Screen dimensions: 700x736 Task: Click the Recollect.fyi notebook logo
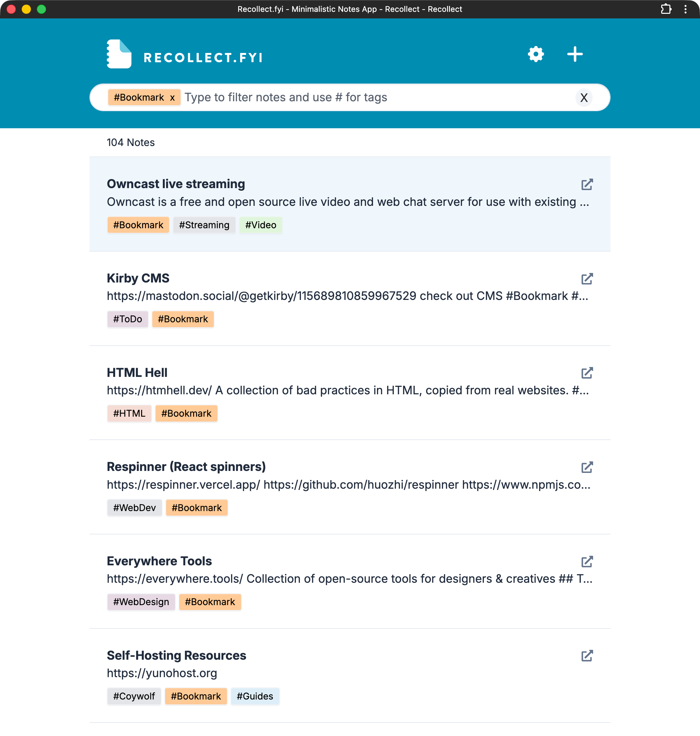(119, 54)
